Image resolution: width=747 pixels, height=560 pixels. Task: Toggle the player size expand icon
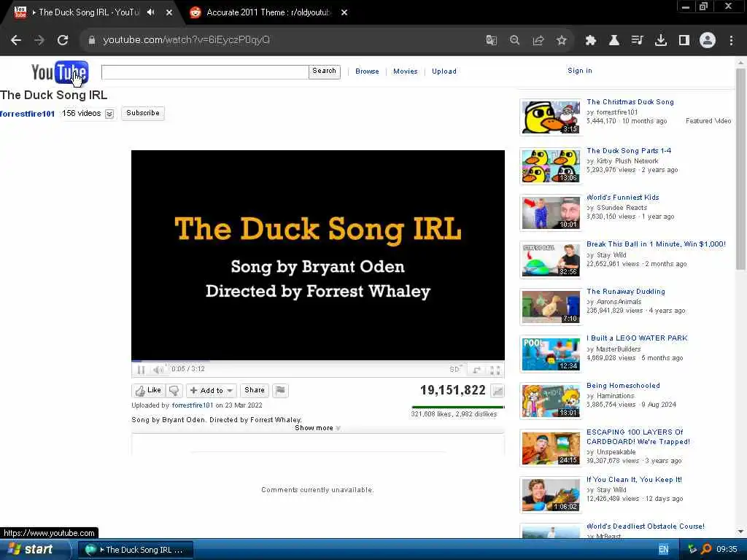tap(476, 370)
